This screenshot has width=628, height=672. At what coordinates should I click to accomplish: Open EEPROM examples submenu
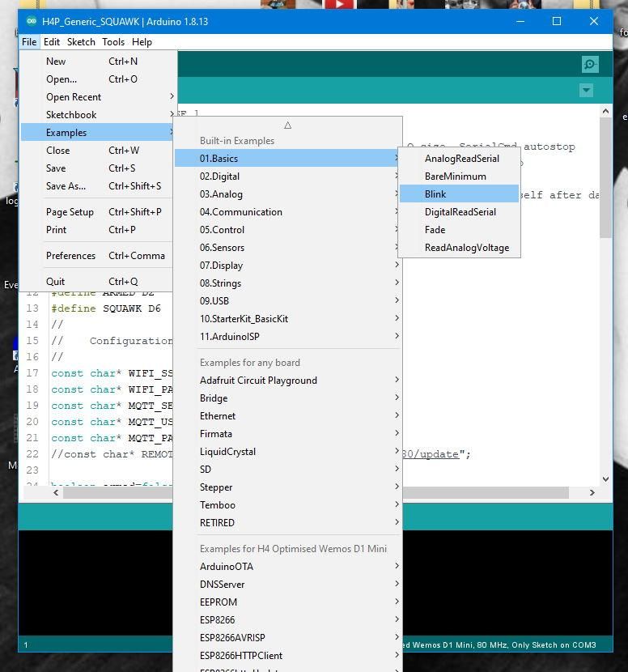coord(287,602)
